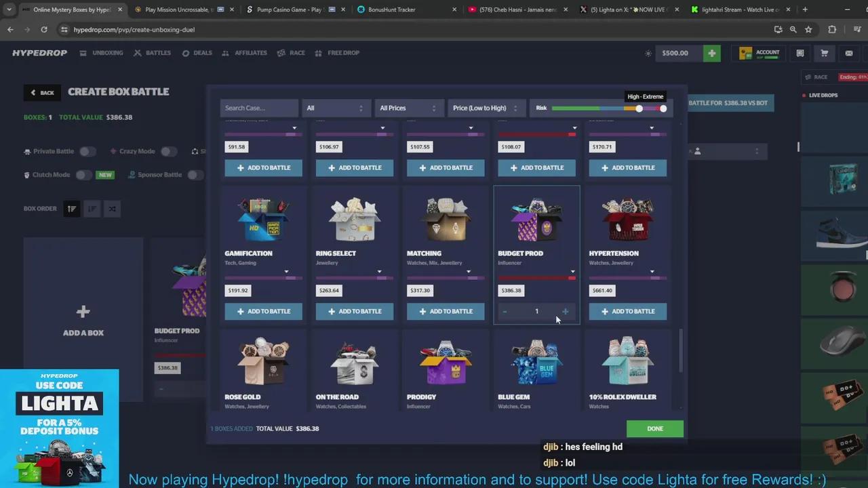868x488 pixels.
Task: Add Hypertension box to battle
Action: [627, 311]
